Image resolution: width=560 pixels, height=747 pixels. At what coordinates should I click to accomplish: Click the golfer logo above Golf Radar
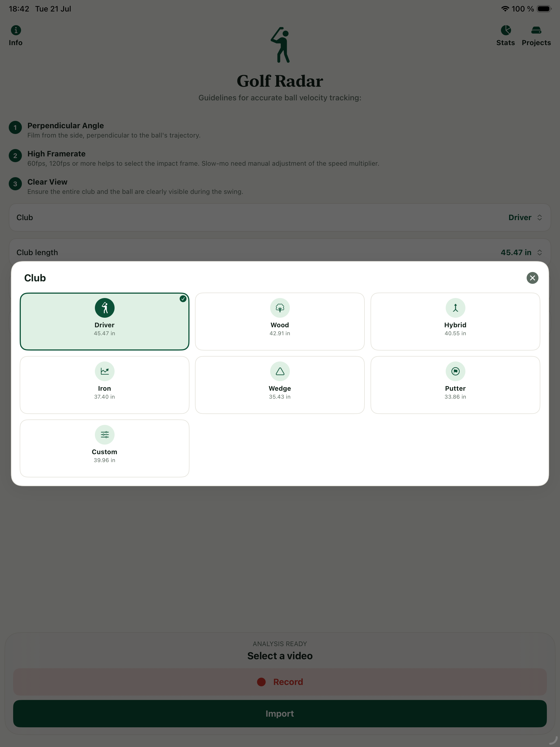(280, 45)
